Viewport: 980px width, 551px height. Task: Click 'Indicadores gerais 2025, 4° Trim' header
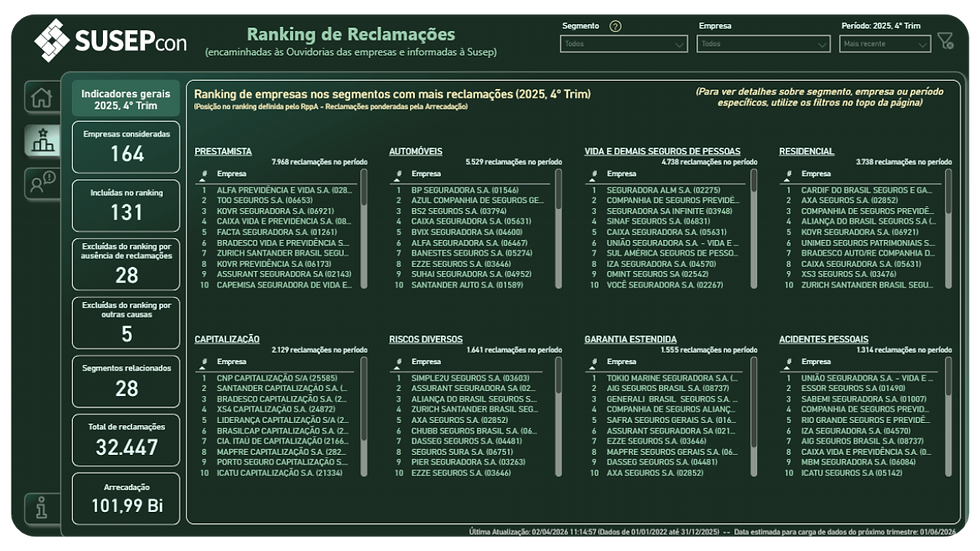click(x=126, y=99)
